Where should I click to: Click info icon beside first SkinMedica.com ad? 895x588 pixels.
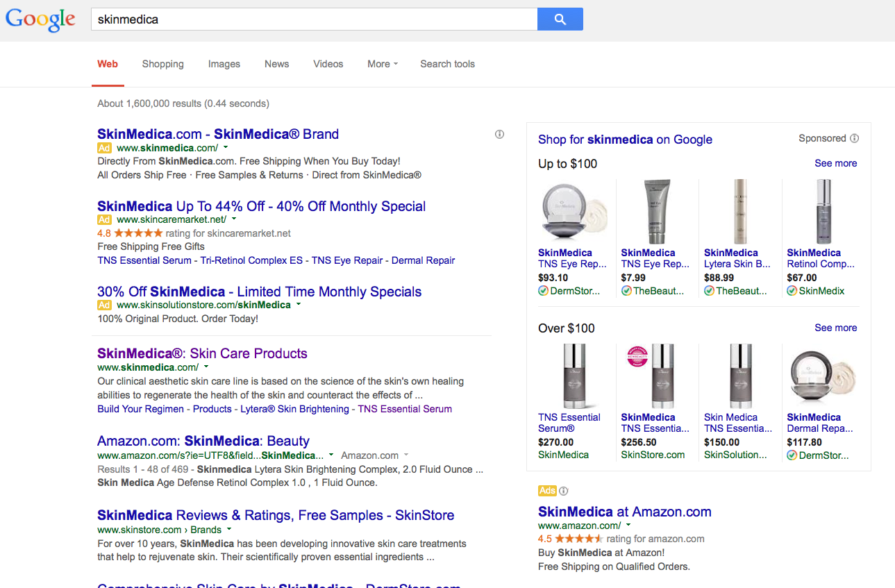[499, 135]
